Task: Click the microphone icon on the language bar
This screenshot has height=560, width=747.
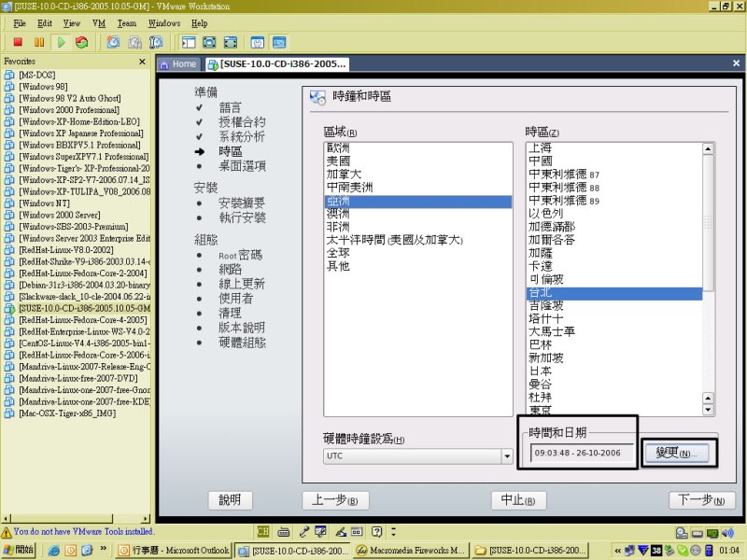Action: coord(304,531)
